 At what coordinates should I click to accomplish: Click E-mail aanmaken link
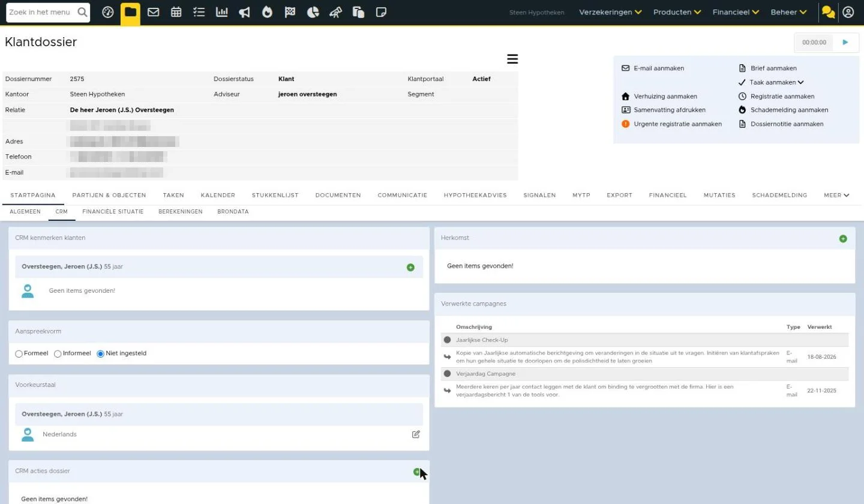pyautogui.click(x=659, y=68)
